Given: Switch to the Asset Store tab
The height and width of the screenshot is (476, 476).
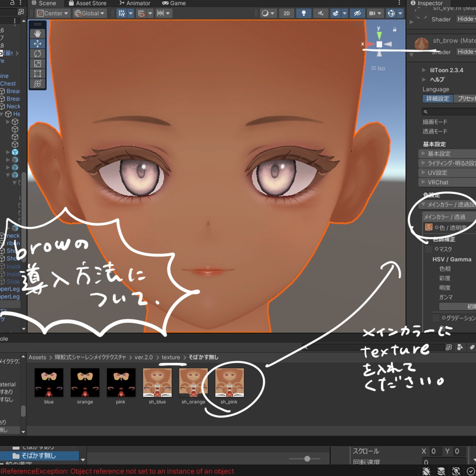Looking at the screenshot, I should coord(87,3).
